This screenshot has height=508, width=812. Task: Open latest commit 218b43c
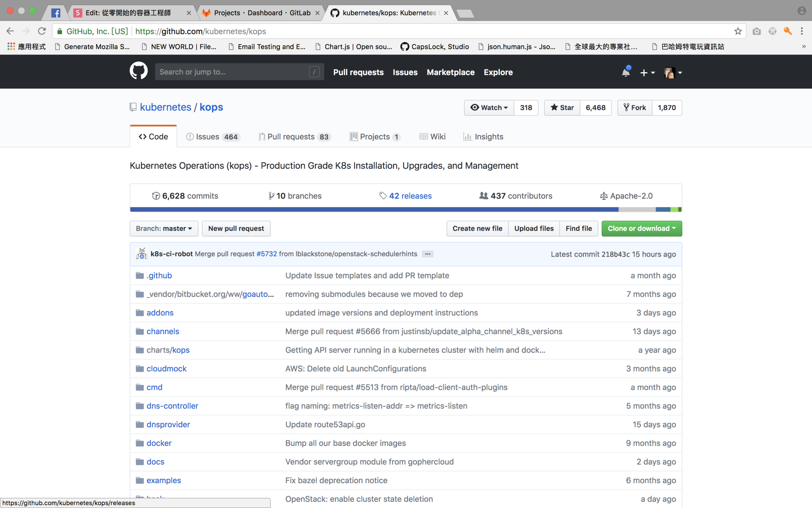615,254
